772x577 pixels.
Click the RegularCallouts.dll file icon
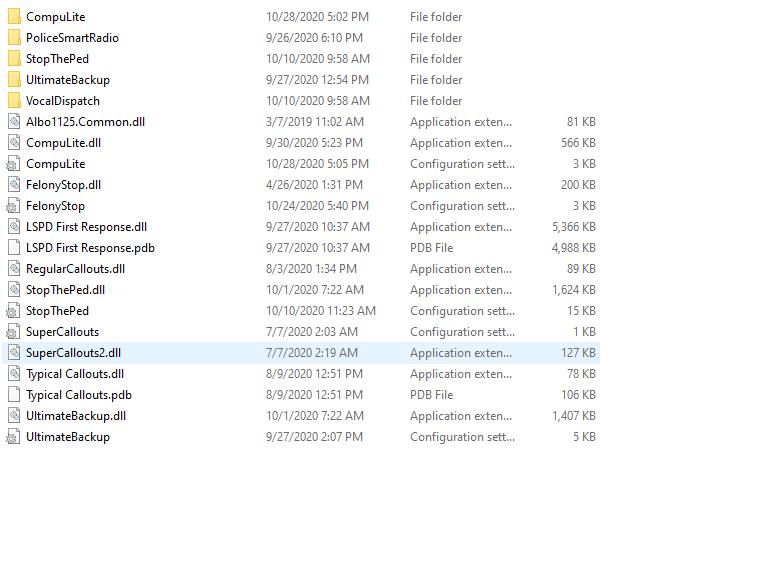14,269
